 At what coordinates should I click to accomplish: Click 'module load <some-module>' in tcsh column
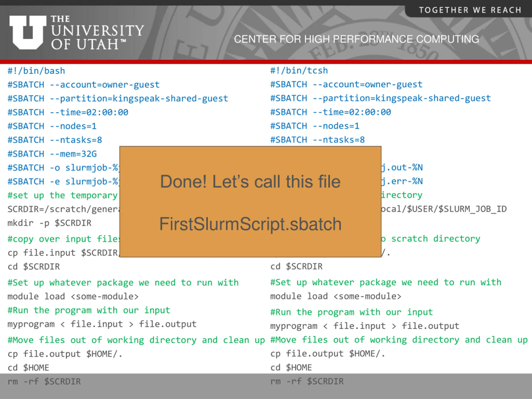click(x=335, y=296)
